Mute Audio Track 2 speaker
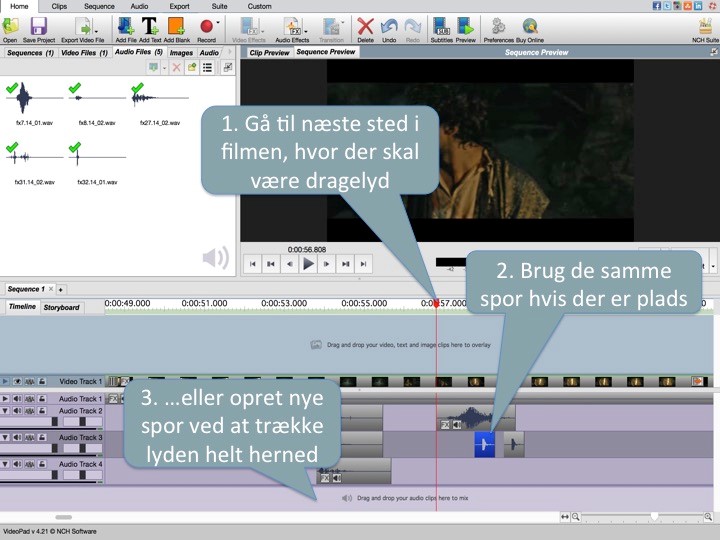 17,411
